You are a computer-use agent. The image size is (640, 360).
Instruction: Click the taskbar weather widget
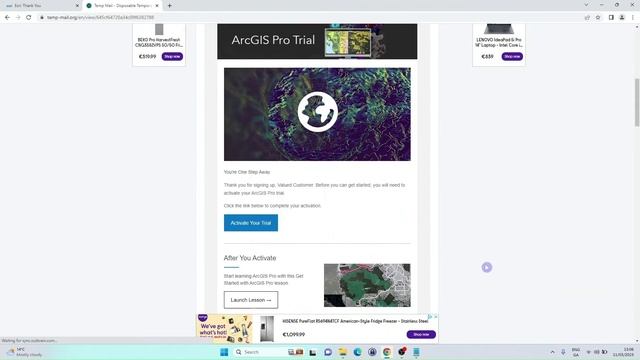pos(24,352)
